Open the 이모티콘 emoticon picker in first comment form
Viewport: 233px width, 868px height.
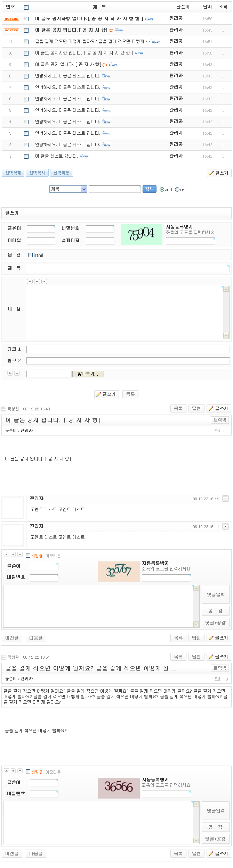tap(53, 556)
